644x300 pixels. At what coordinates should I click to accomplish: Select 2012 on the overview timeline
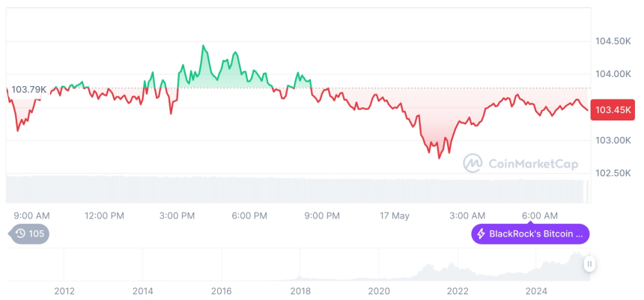[x=64, y=291]
